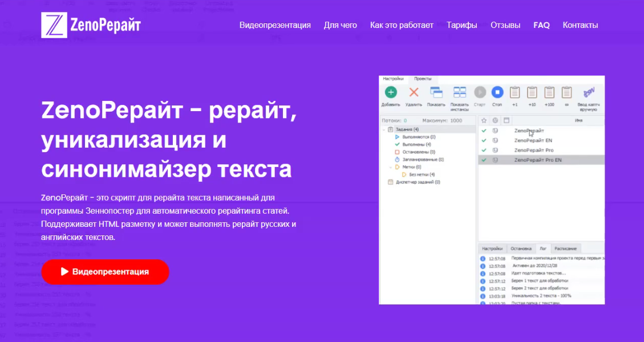Click the +100 clipboard icon
Image resolution: width=644 pixels, height=342 pixels.
coord(549,93)
